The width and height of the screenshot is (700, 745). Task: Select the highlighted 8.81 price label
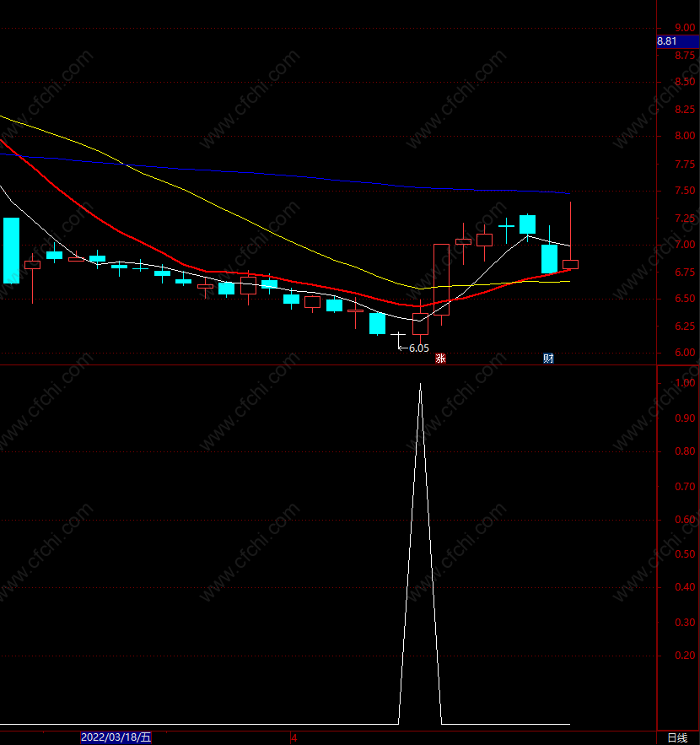(x=678, y=41)
